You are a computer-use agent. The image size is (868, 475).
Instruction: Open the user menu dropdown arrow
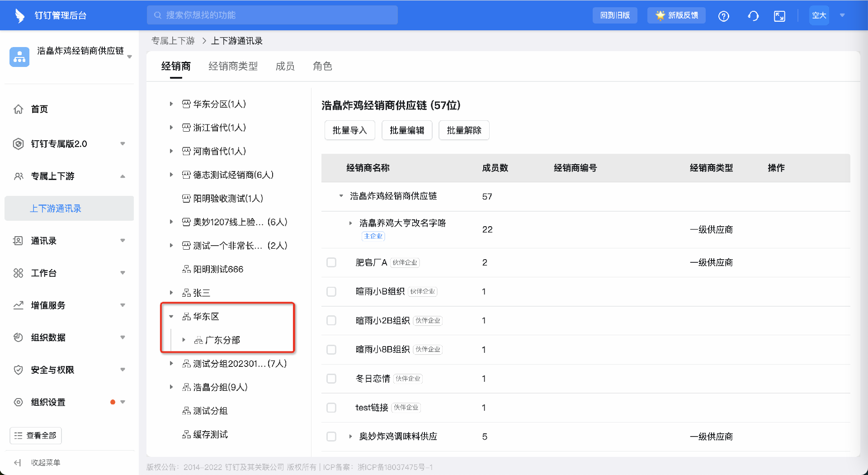(842, 15)
